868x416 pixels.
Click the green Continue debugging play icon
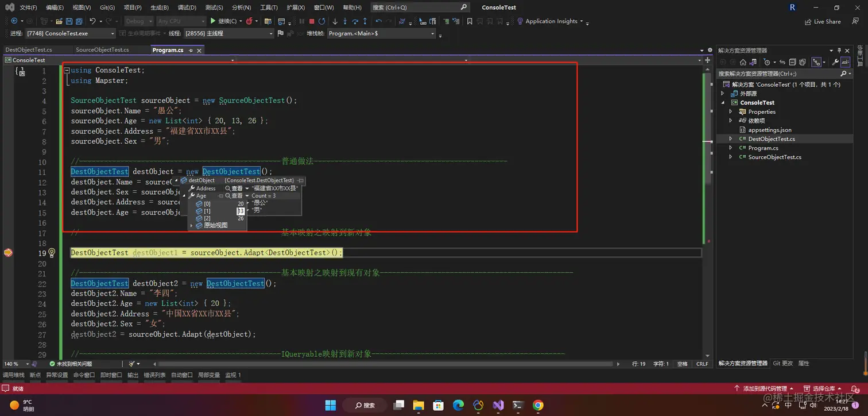pyautogui.click(x=212, y=21)
